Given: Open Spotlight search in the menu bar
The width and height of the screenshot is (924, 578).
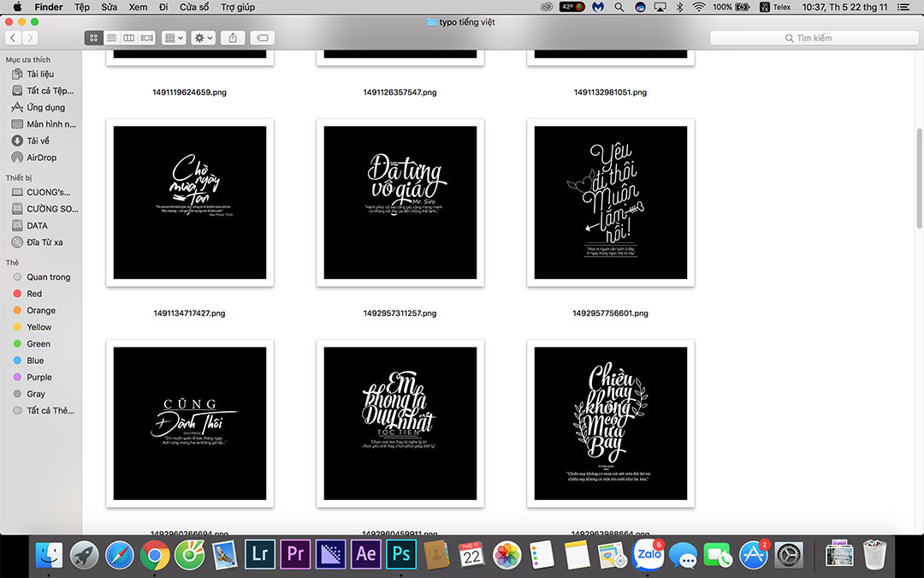Looking at the screenshot, I should pos(619,7).
